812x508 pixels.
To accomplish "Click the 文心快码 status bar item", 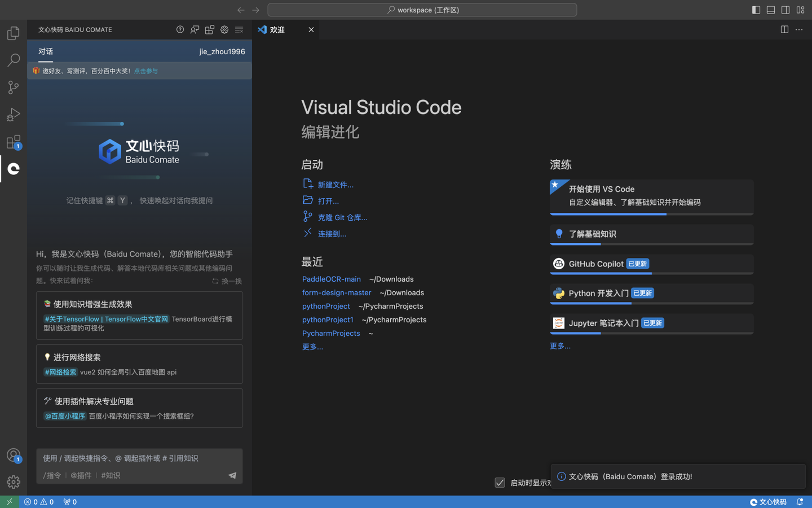I will (768, 502).
